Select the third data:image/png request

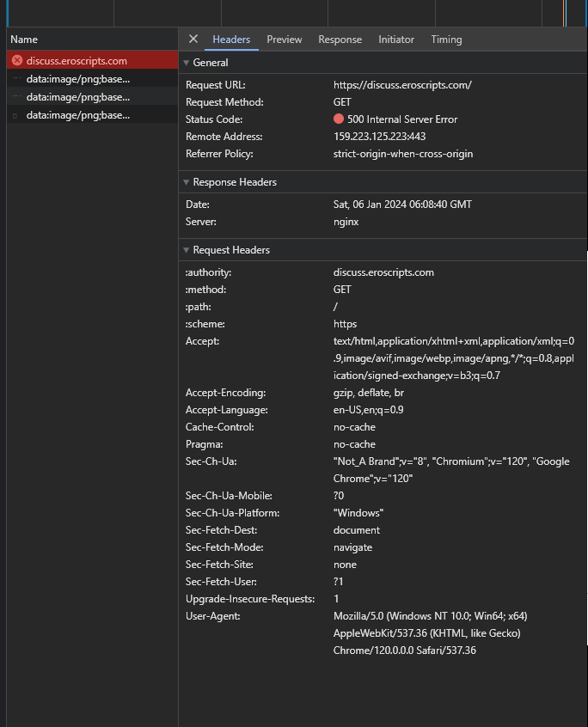[92, 115]
